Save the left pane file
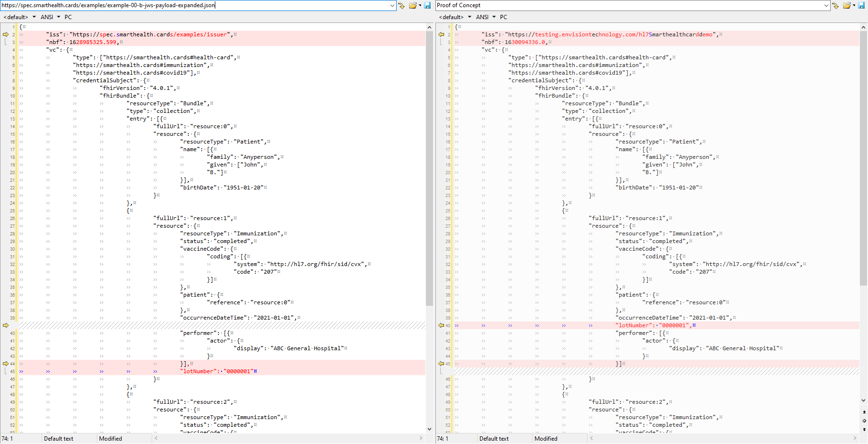 [x=427, y=5]
